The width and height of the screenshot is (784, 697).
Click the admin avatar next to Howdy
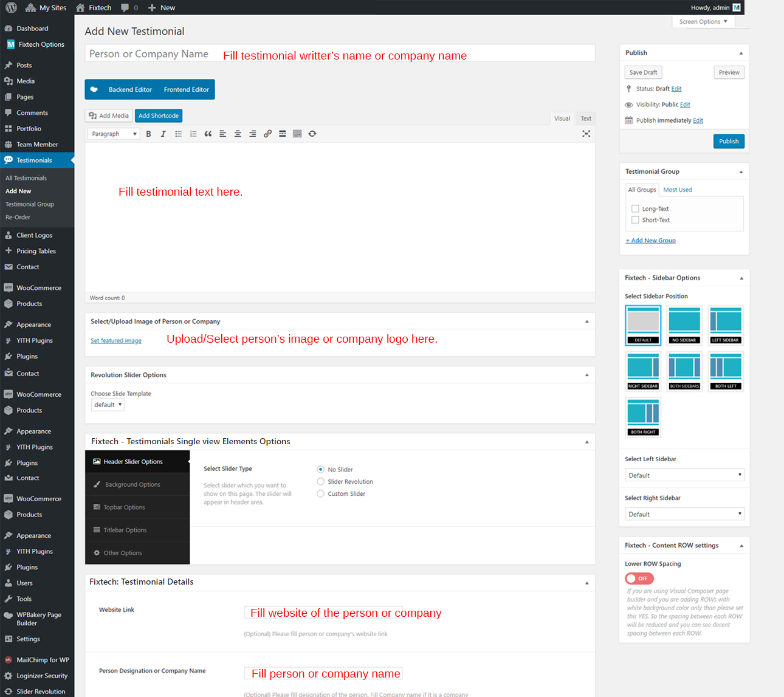[x=737, y=7]
